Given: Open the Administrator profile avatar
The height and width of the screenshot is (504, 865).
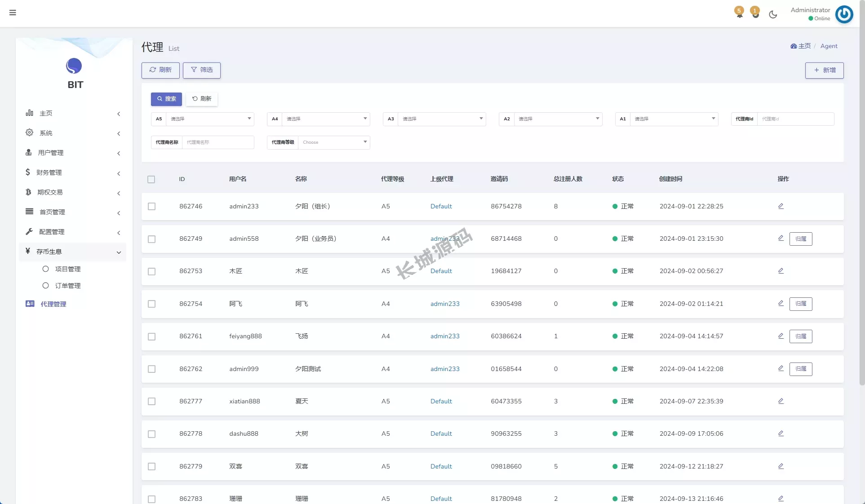Looking at the screenshot, I should click(844, 14).
